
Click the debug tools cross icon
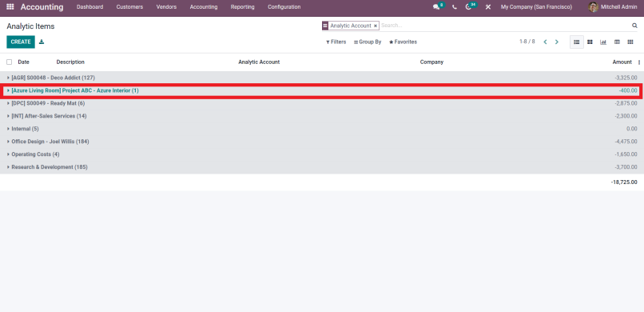coord(488,7)
